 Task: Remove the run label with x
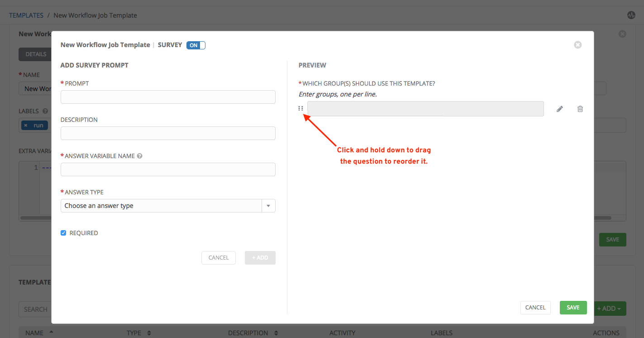(x=26, y=126)
